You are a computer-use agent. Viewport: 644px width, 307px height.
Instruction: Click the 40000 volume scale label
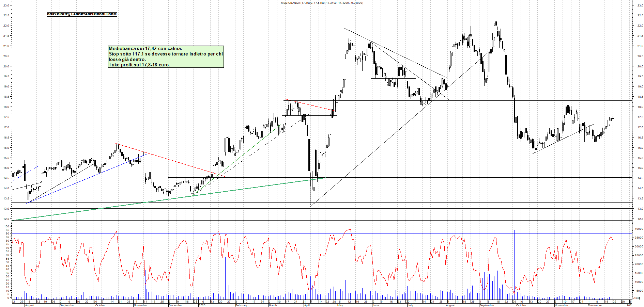click(639, 229)
